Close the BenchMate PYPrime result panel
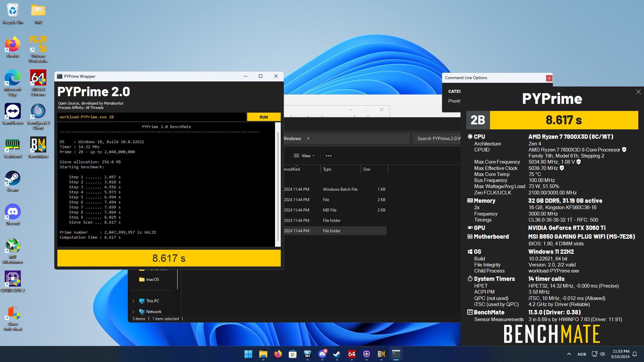 638,92
